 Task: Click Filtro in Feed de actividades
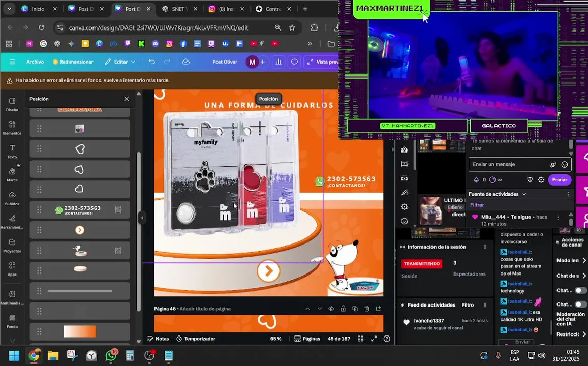[x=468, y=305]
